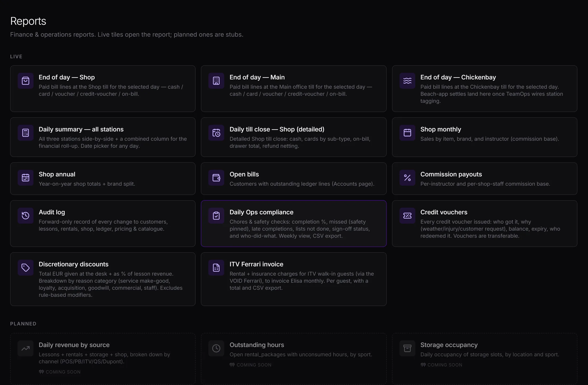This screenshot has height=385, width=588.
Task: Click the tag icon on Discretionary discounts
Action: point(25,268)
